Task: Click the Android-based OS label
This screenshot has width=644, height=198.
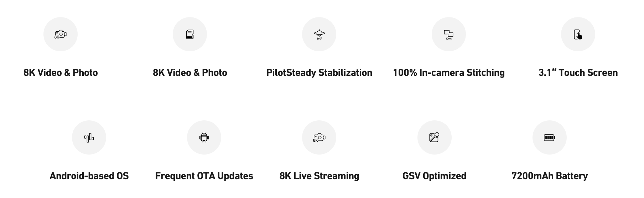Action: click(89, 176)
